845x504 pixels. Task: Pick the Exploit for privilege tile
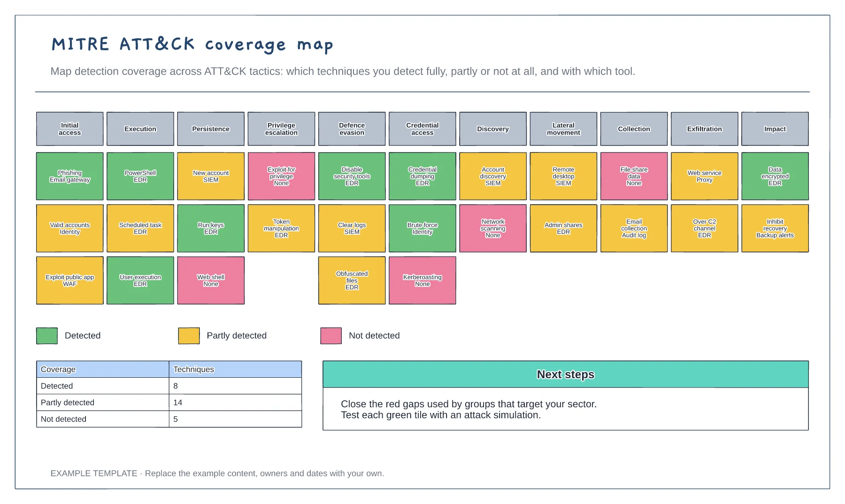tap(281, 176)
